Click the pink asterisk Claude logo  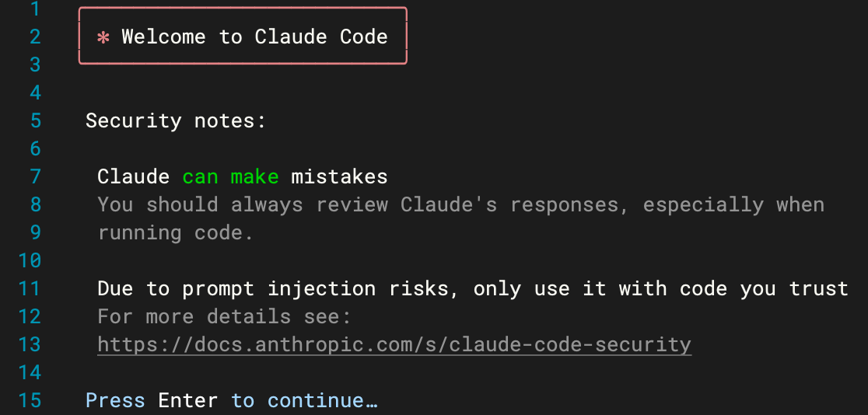103,37
